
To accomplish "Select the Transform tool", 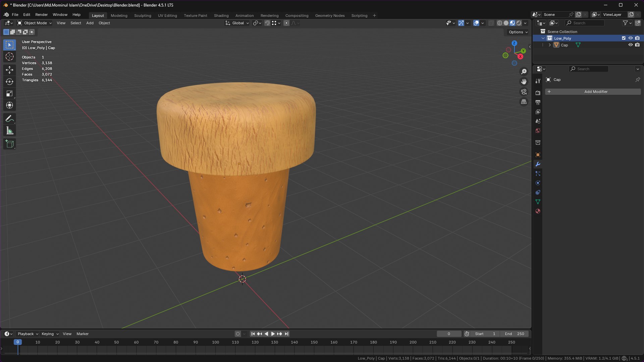I will pyautogui.click(x=9, y=105).
